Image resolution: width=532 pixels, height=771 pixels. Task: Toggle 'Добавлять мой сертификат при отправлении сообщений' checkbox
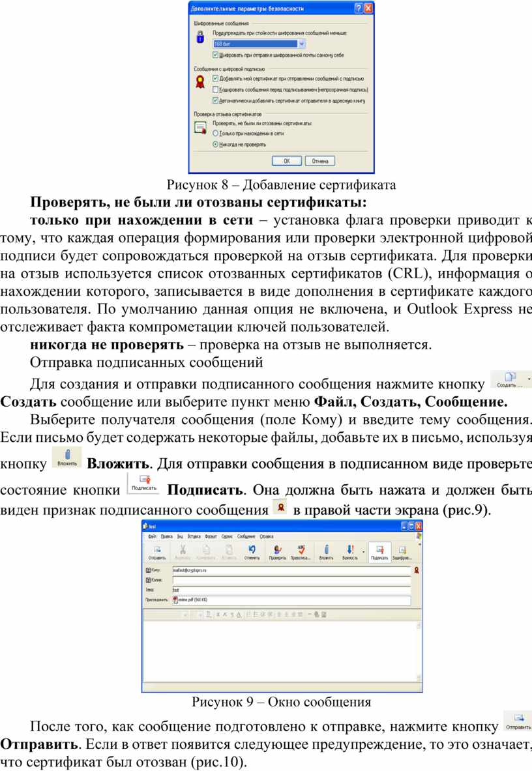215,78
